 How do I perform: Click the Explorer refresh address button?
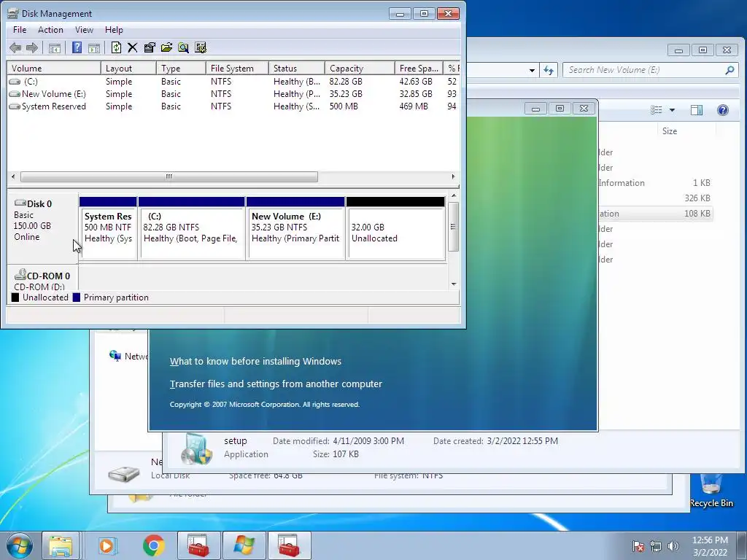tap(549, 71)
